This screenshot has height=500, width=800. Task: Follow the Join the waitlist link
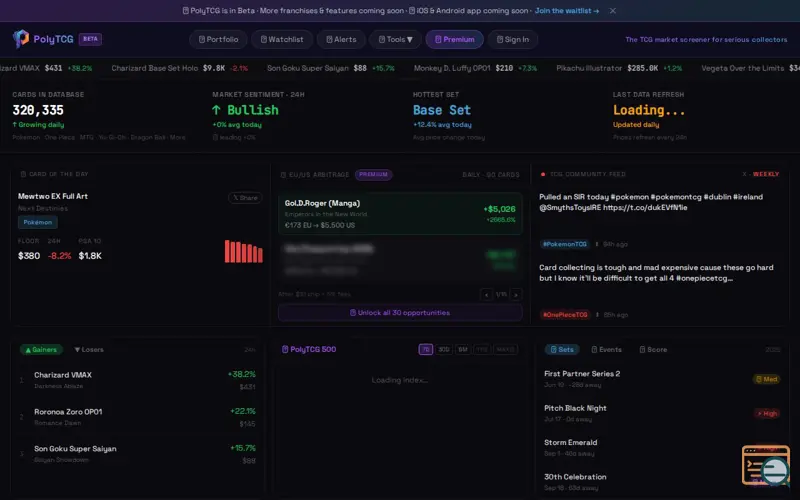(x=567, y=11)
